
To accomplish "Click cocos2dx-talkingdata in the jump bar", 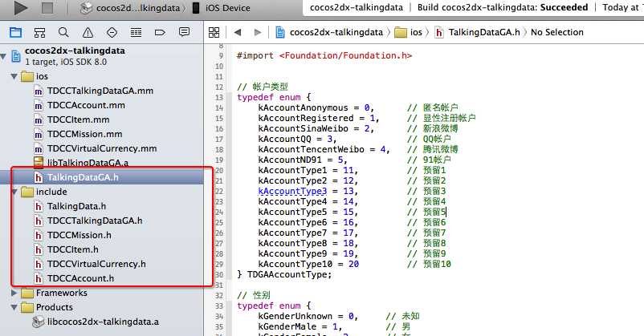I will [329, 32].
